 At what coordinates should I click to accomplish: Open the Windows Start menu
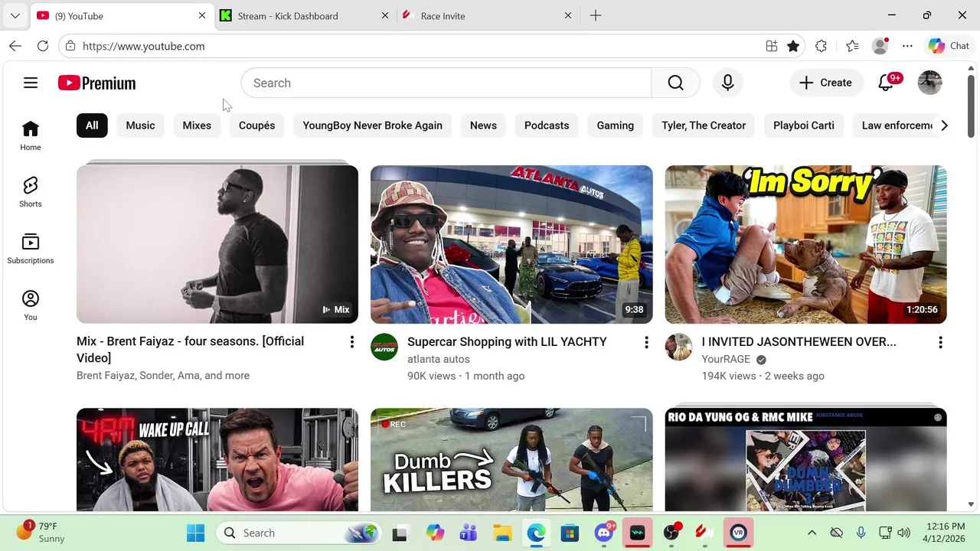[x=195, y=533]
